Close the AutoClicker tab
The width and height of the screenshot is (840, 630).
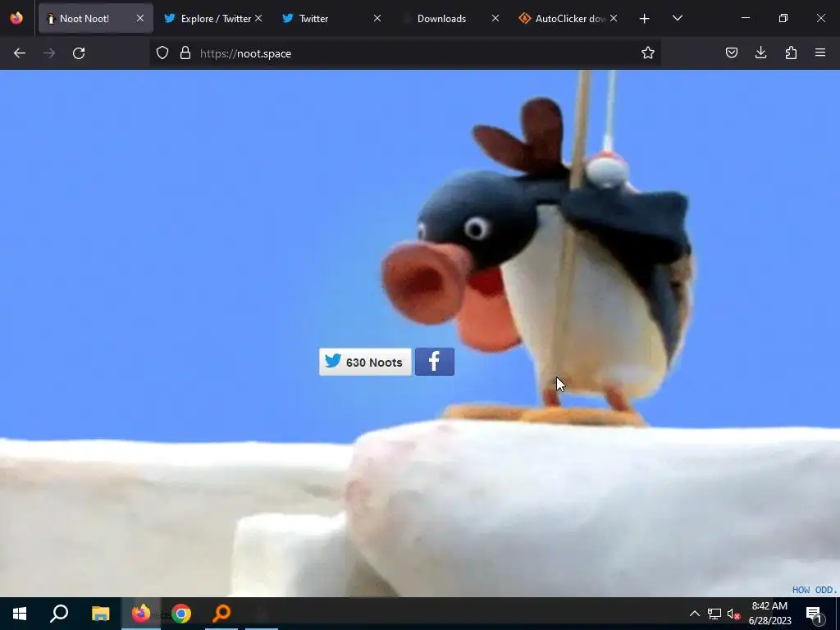614,18
